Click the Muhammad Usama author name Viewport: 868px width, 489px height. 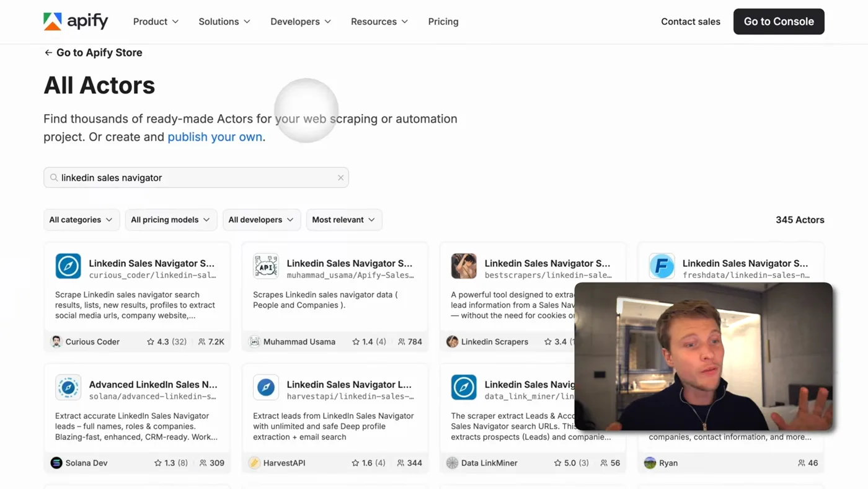[299, 342]
